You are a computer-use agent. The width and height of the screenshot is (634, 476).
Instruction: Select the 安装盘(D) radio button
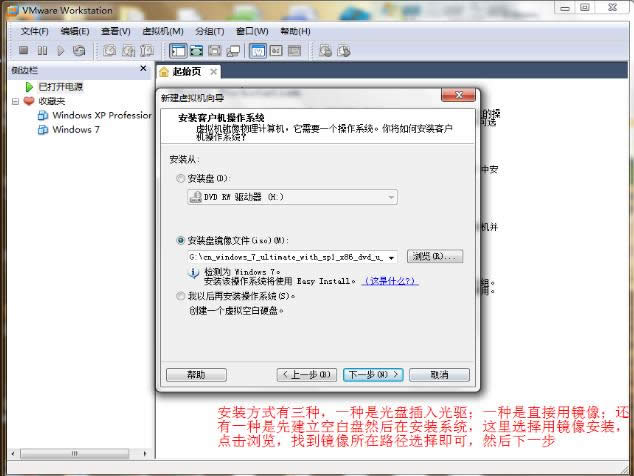[x=180, y=178]
